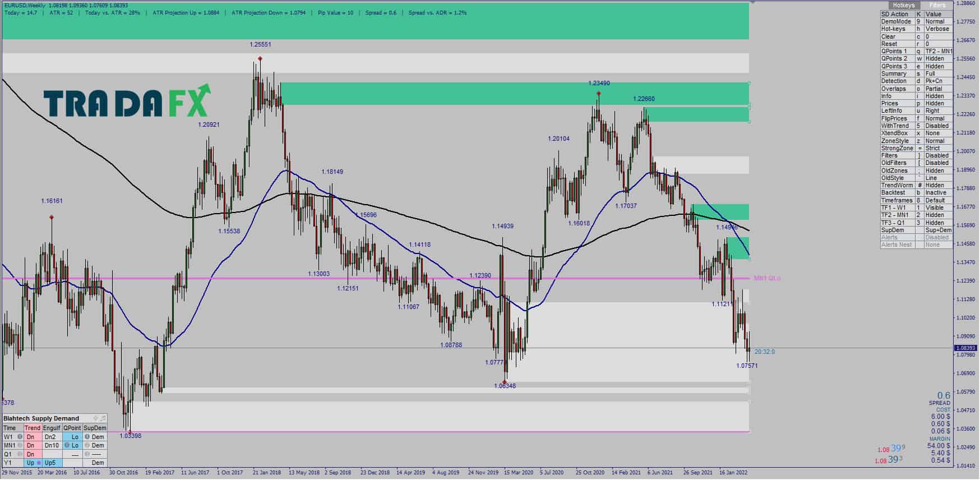Click the 1.07571 low price label

(747, 366)
